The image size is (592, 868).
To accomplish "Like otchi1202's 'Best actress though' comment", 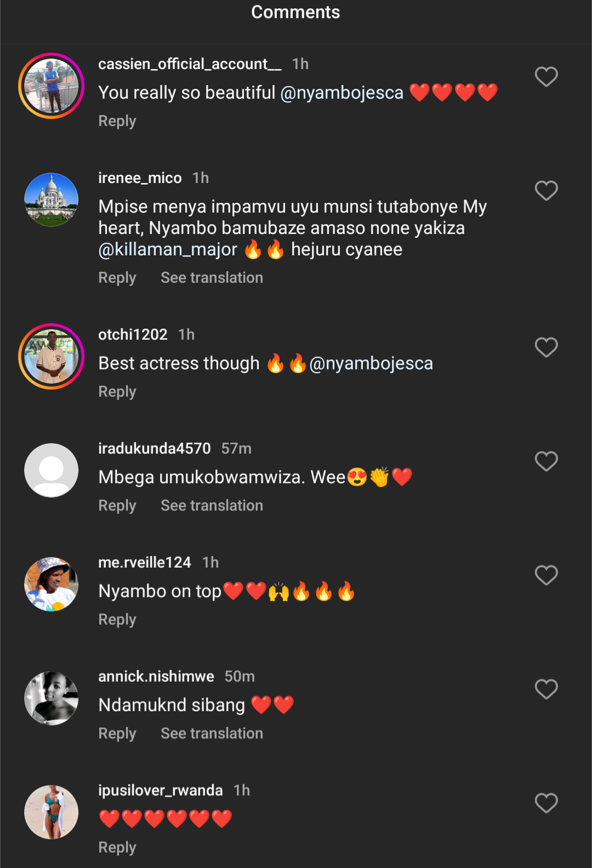I will 546,347.
